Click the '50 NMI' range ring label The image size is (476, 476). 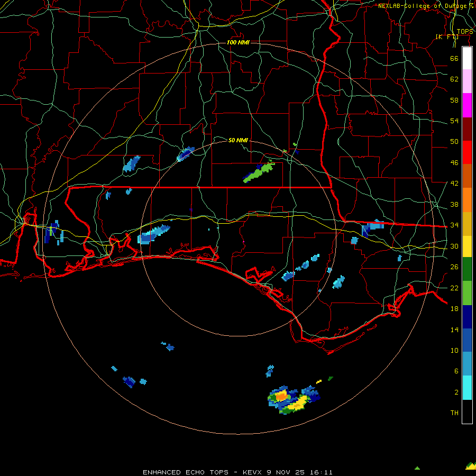238,140
